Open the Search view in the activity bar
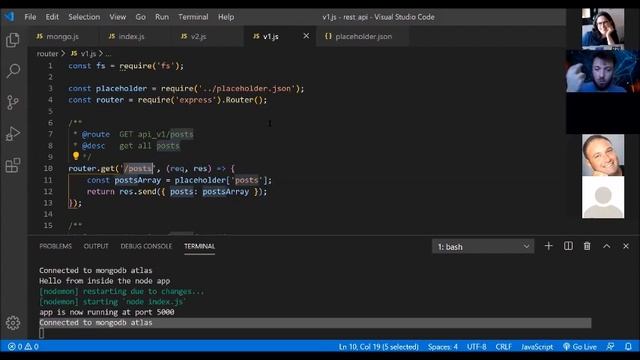 tap(13, 71)
